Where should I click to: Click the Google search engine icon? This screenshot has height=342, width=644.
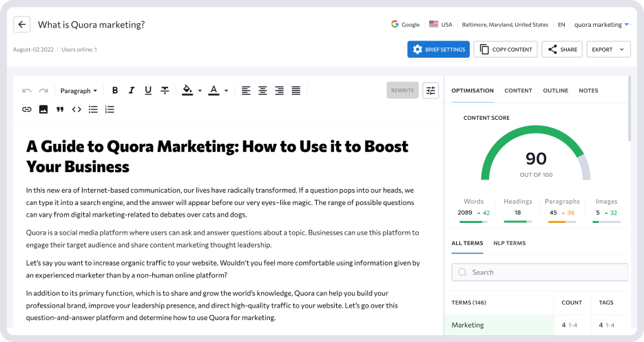395,24
